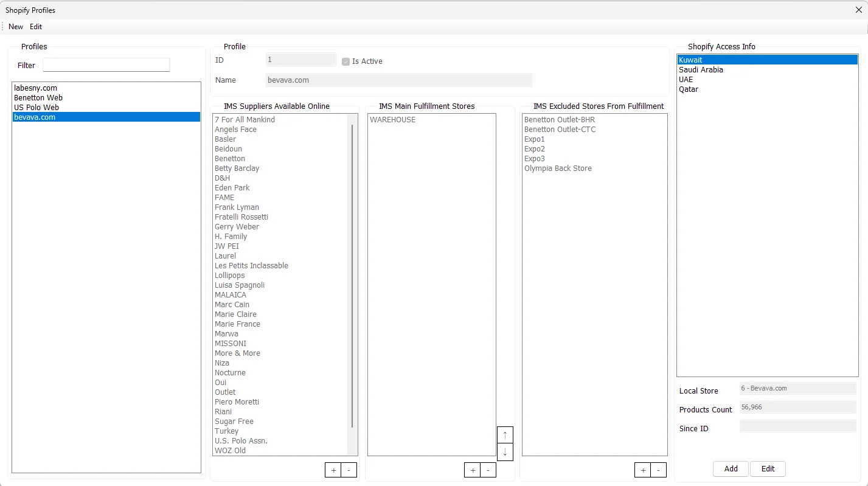The height and width of the screenshot is (486, 868).
Task: Open the New menu
Action: tap(16, 27)
